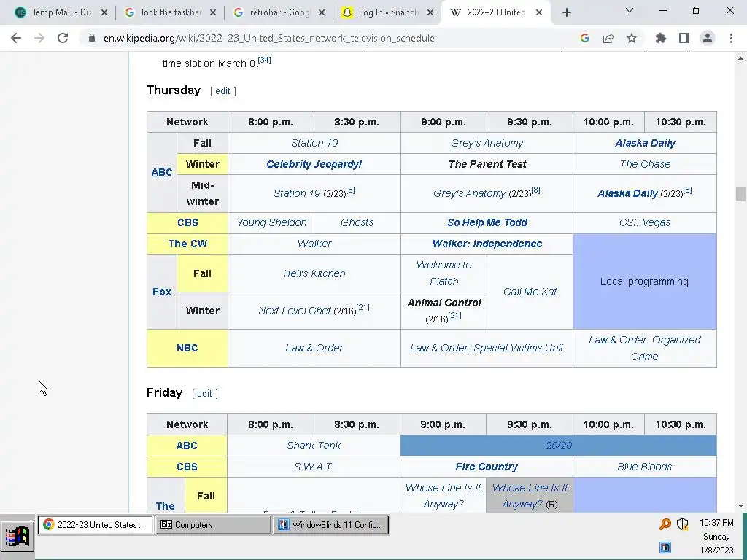Open the Start button on taskbar

[x=18, y=536]
